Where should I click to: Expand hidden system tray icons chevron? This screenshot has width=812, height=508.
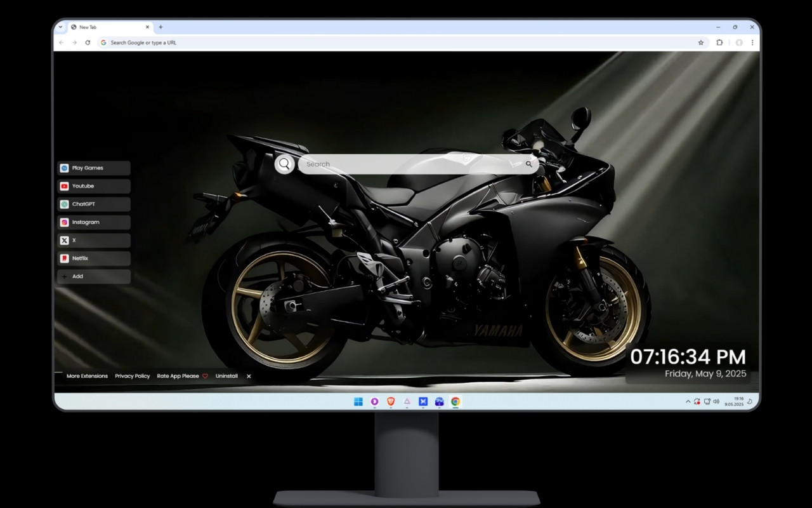[688, 401]
